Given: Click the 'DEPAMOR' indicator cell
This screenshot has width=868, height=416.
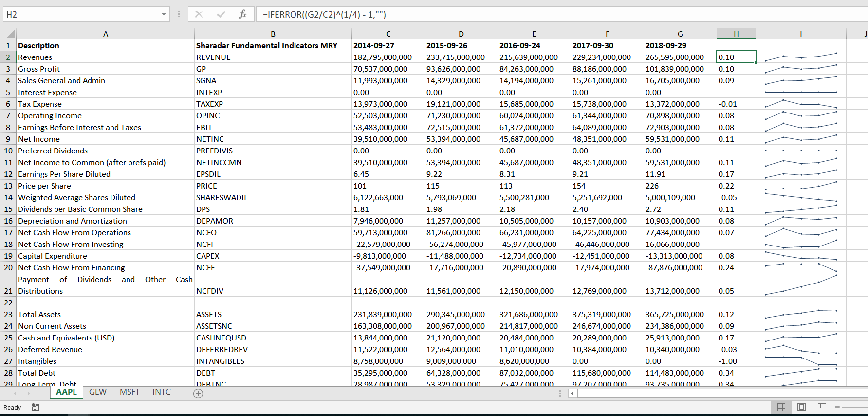Looking at the screenshot, I should (x=273, y=221).
